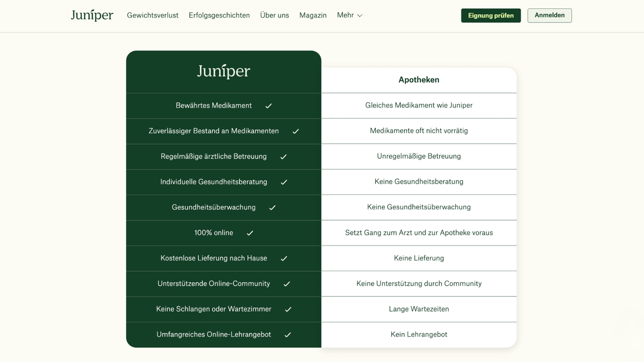Image resolution: width=644 pixels, height=362 pixels.
Task: Click checkmark next to Umfangreiches Online-Lehrangebot
Action: (x=288, y=335)
